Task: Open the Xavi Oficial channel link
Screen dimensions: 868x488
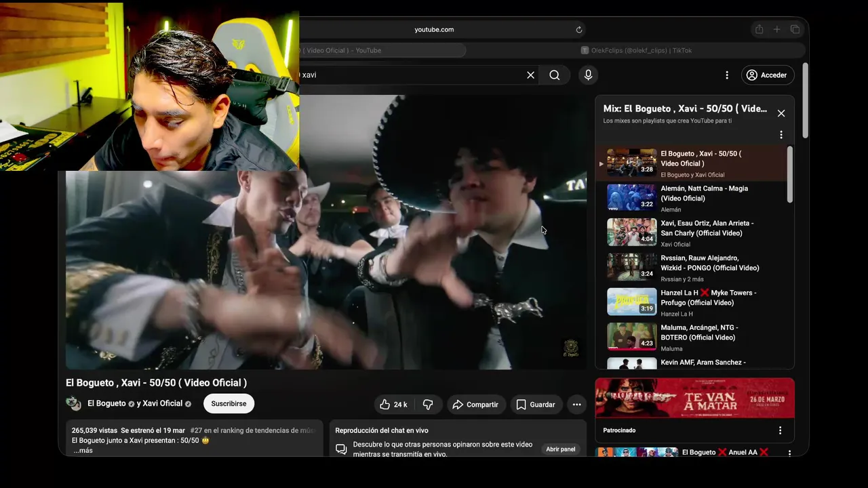Action: click(x=163, y=403)
